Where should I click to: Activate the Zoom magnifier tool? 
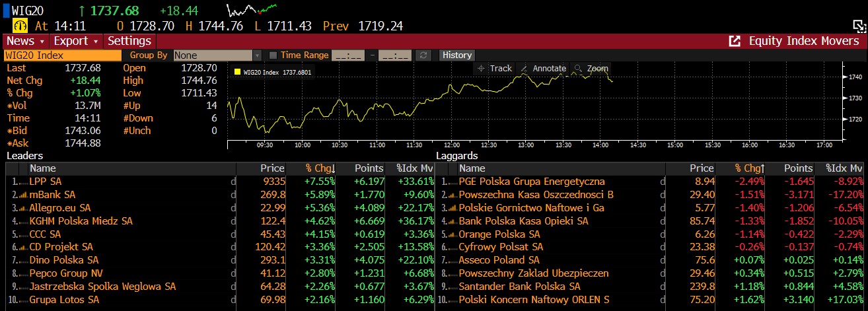point(591,68)
